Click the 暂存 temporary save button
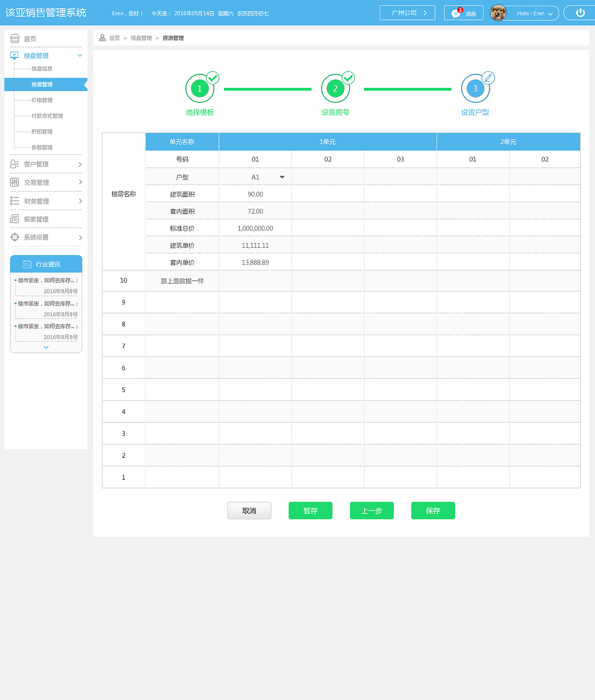This screenshot has width=595, height=700. point(311,510)
